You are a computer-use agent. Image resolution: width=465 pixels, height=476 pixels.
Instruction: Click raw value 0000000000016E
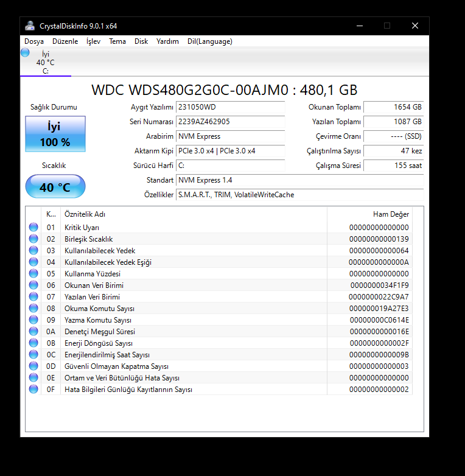tap(379, 332)
